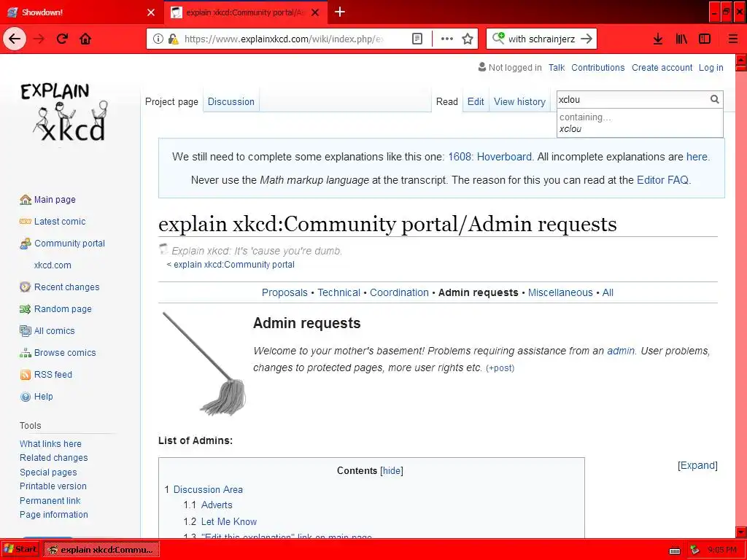The height and width of the screenshot is (560, 747).
Task: Click the house icon beside Main page
Action: click(26, 200)
